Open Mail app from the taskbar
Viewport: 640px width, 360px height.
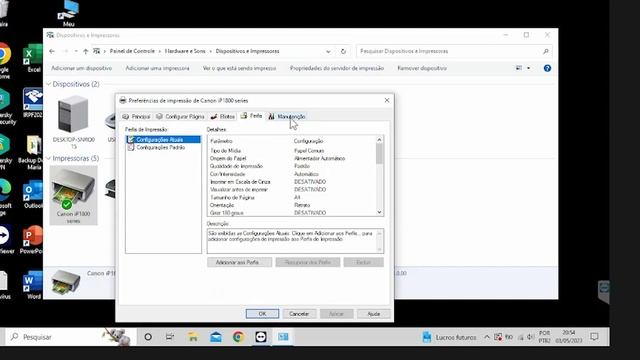[216, 337]
